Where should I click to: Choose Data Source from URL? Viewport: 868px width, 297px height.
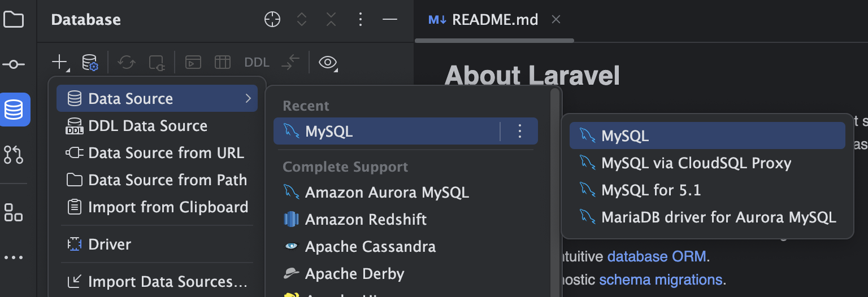[157, 153]
